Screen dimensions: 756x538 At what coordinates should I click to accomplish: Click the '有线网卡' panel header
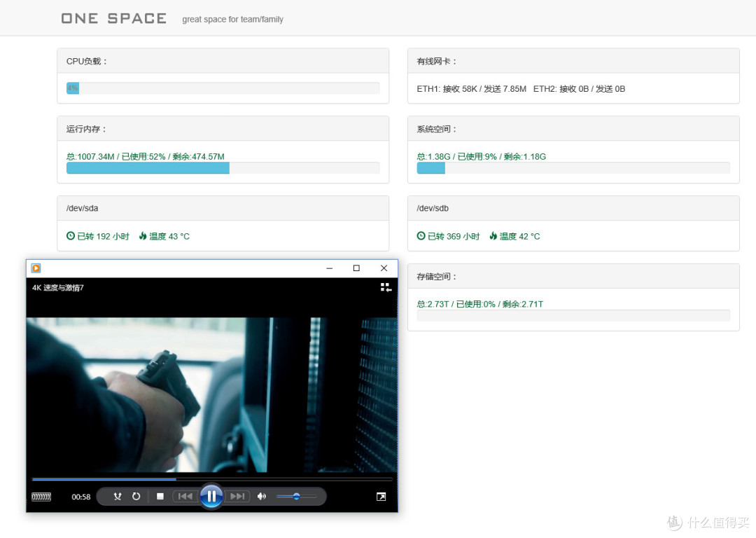coord(573,61)
